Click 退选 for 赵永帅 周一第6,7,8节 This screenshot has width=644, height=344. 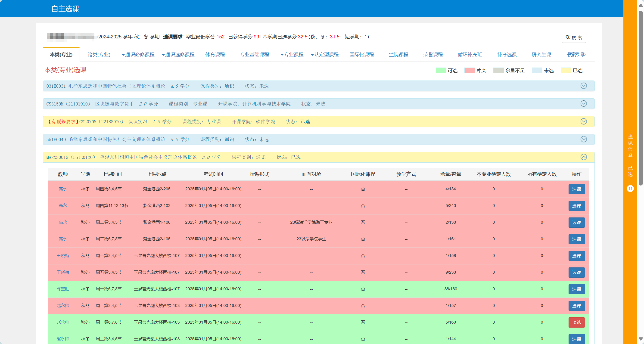[576, 322]
